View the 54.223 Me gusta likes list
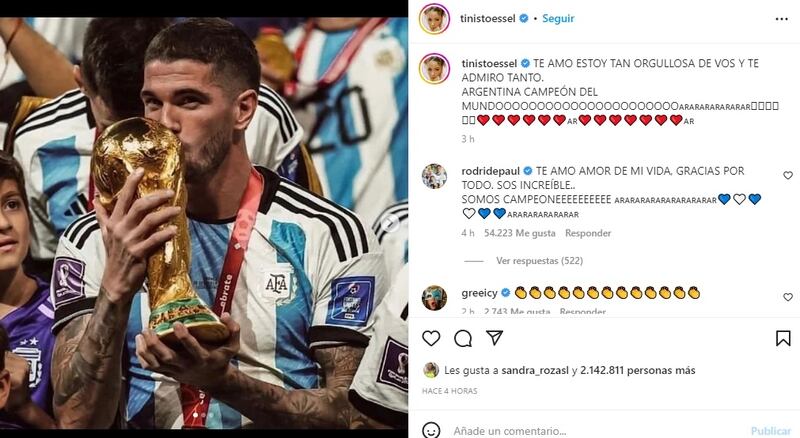Image resolution: width=800 pixels, height=438 pixels. tap(519, 233)
